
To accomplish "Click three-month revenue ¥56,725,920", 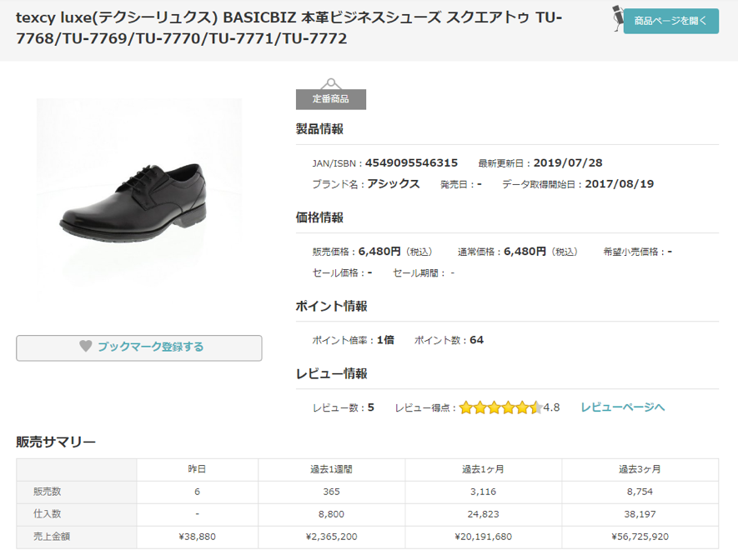I will 640,537.
